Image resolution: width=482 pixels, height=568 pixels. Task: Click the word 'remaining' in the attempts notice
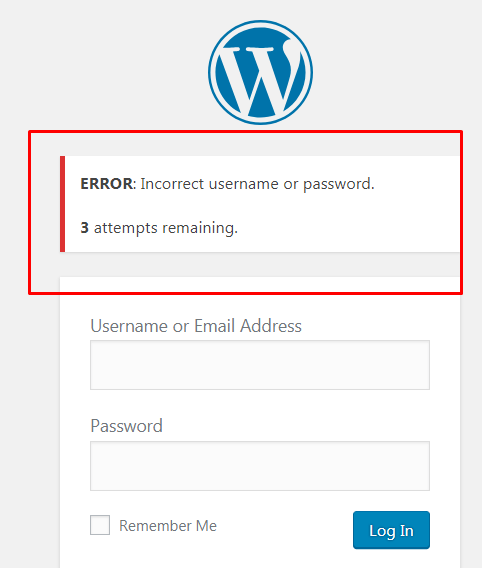tap(200, 229)
